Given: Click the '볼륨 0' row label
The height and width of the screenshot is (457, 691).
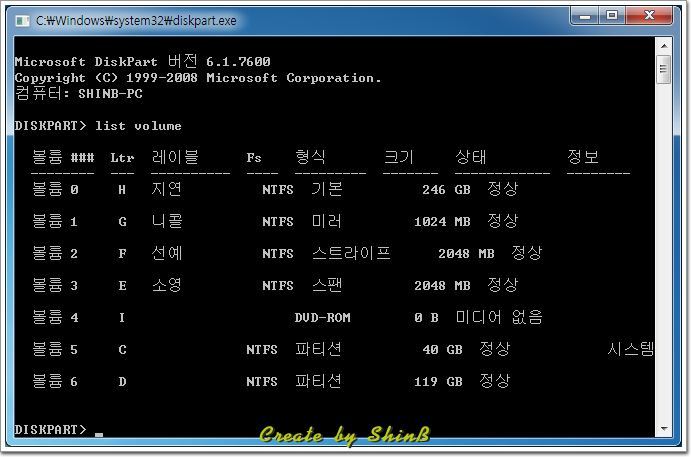Looking at the screenshot, I should 55,189.
